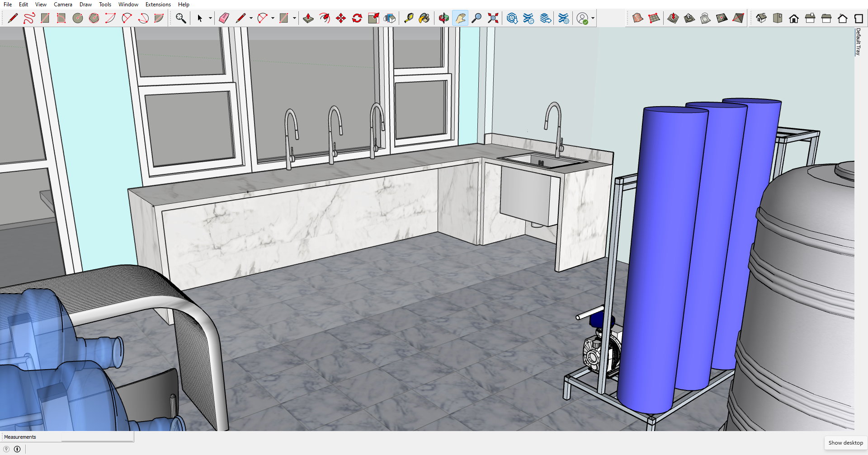Activate the Follow Me tool
This screenshot has width=868, height=455.
pos(324,18)
